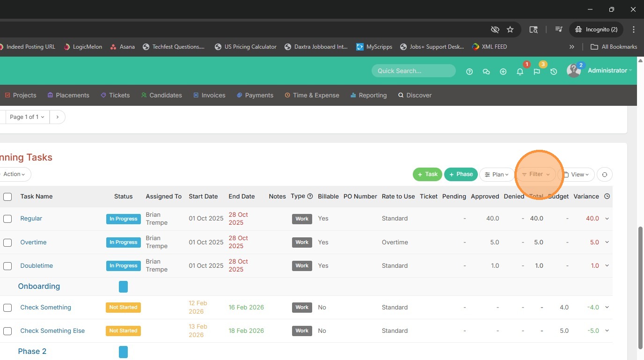Add a new task with + Task
Screen dimensions: 644x360
[427, 175]
